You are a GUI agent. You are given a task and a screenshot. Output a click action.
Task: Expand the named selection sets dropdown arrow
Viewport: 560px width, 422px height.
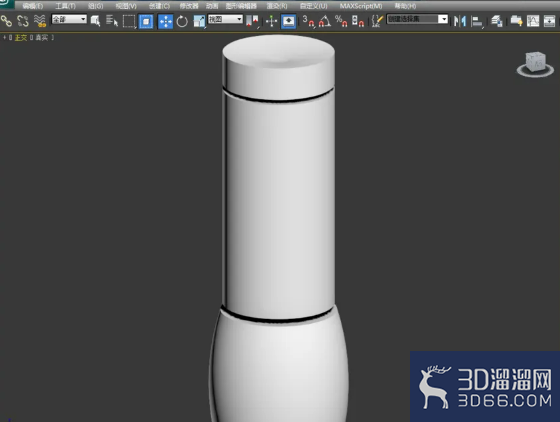(443, 19)
